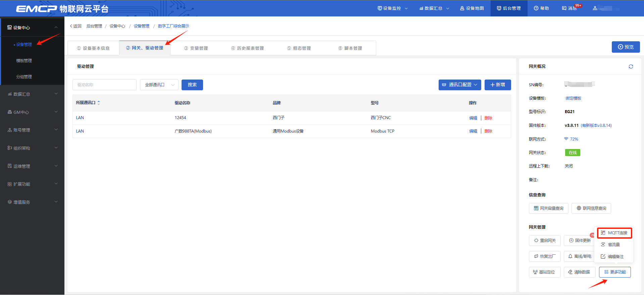Screen dimensions: 644x295
Task: Click the 绑定模板 link
Action: tap(573, 98)
